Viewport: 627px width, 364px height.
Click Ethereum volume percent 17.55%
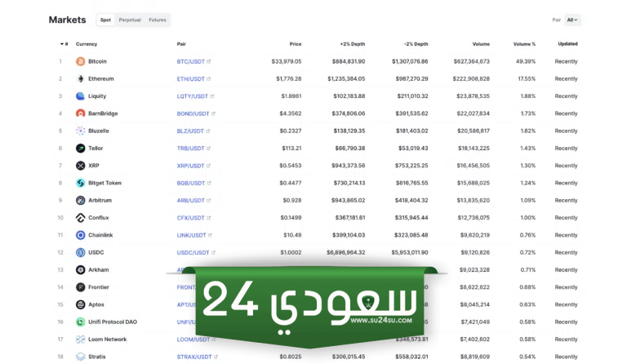pos(527,78)
